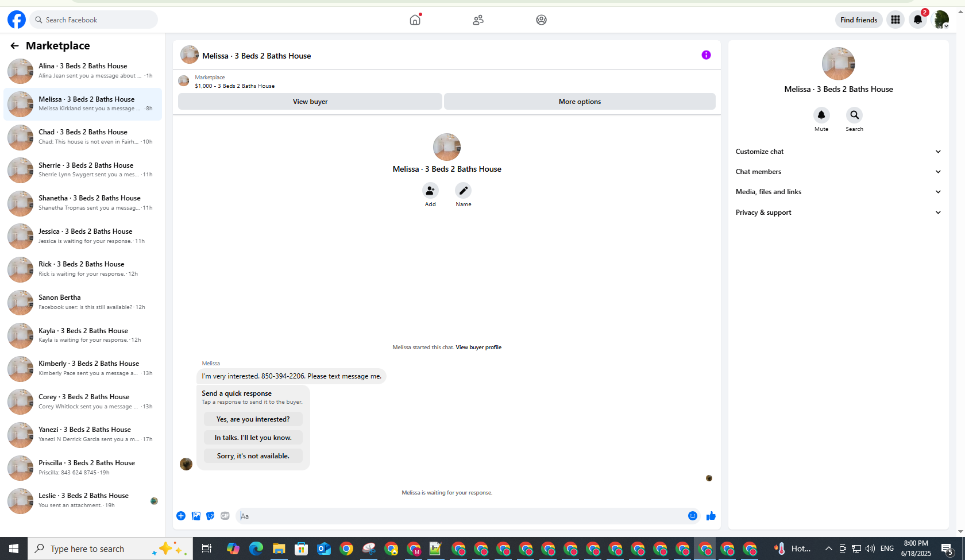Viewport: 965px width, 560px height.
Task: Open the Facebook menu grid icon
Action: 895,20
